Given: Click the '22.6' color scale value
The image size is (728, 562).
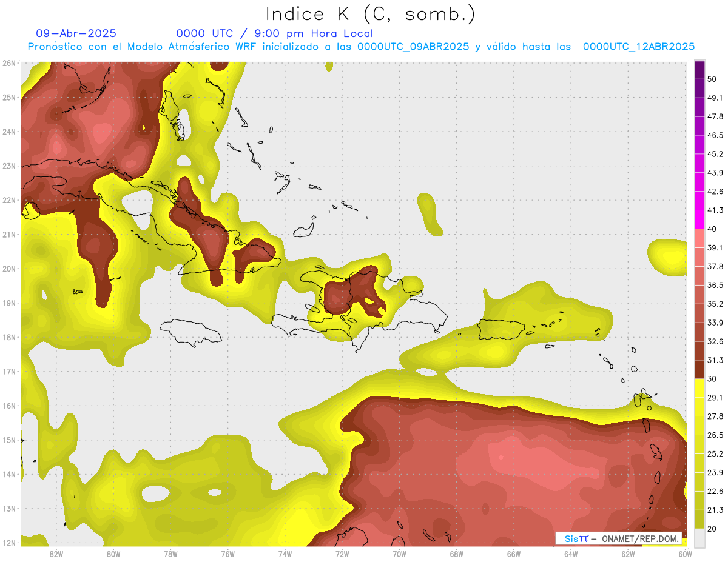Looking at the screenshot, I should pos(715,492).
